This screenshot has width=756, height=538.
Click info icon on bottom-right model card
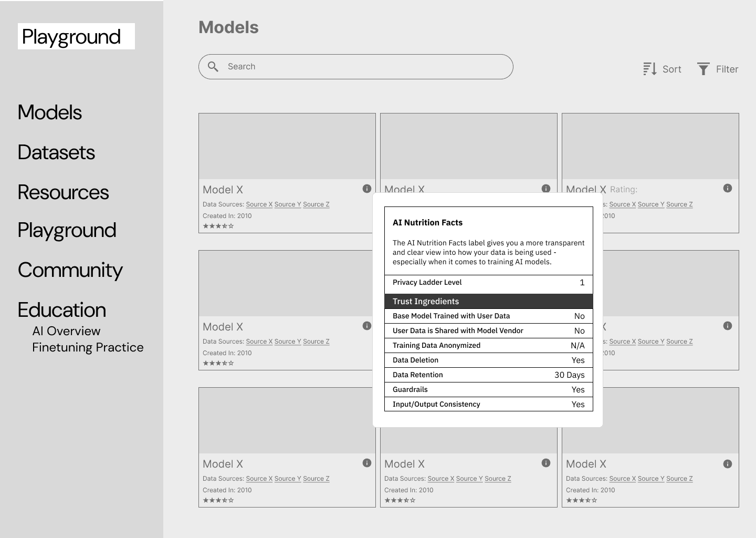coord(727,464)
